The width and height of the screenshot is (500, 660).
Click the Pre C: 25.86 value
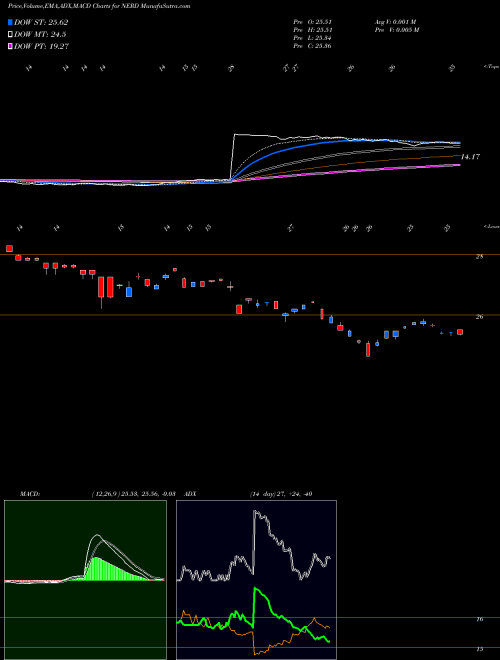pos(312,46)
